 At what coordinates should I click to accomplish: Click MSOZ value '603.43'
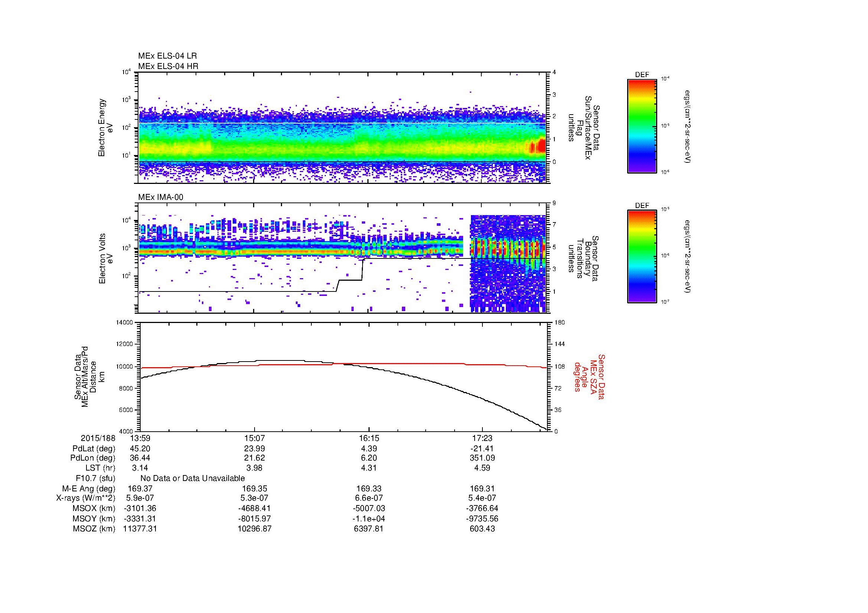(482, 529)
